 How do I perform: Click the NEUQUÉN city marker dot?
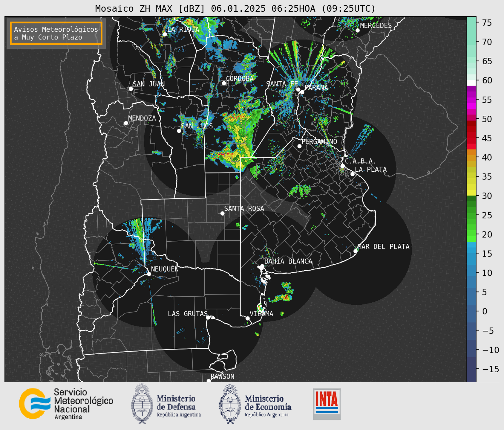149,274
